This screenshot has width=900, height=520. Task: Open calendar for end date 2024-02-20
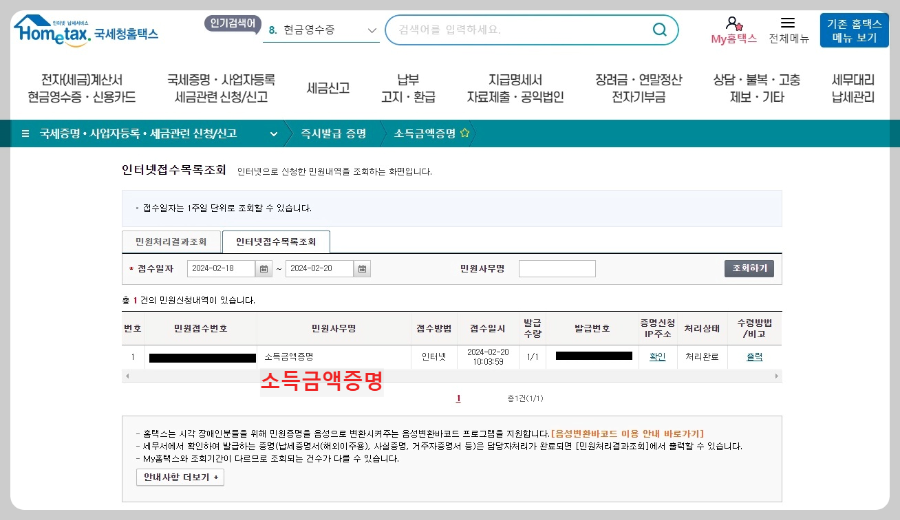(362, 269)
